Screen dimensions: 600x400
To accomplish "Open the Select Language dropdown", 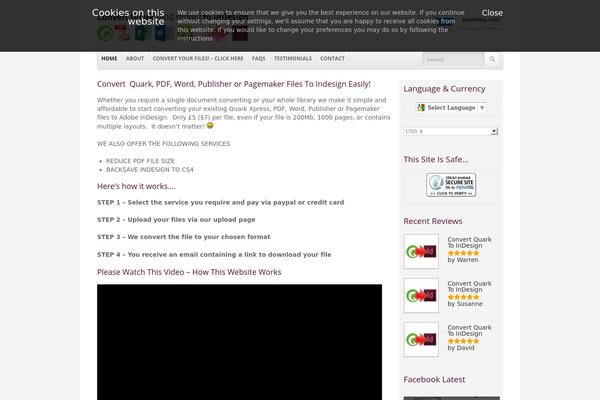I will (451, 108).
